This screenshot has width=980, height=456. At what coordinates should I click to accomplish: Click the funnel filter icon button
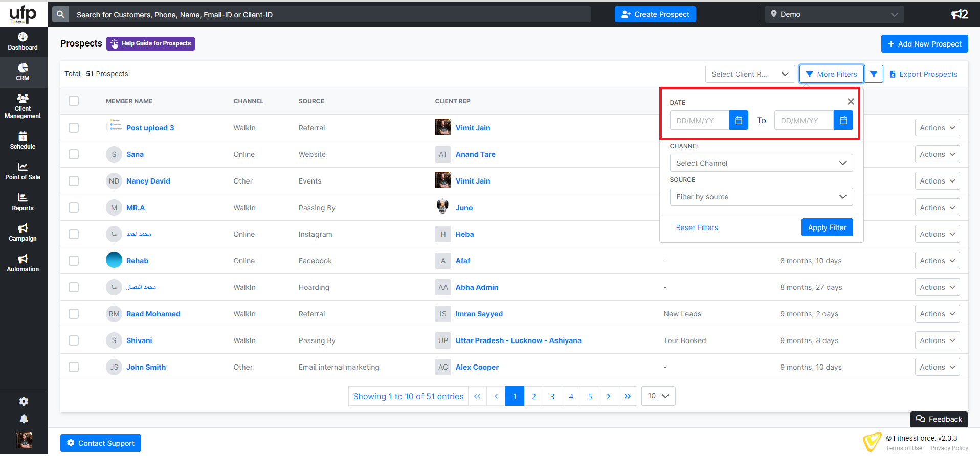pos(874,74)
